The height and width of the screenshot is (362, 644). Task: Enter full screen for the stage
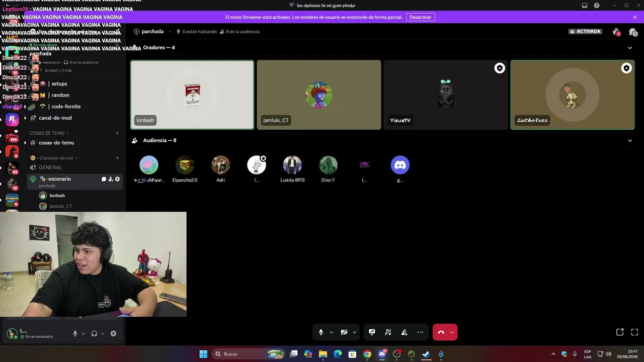click(634, 332)
